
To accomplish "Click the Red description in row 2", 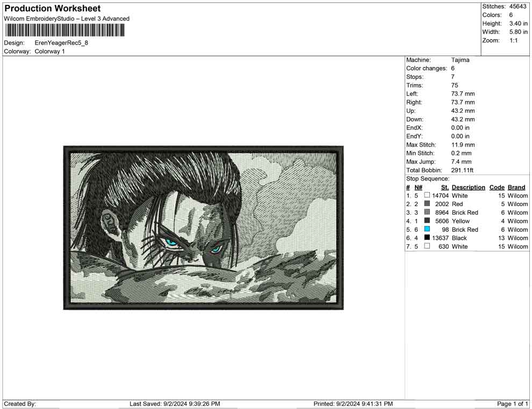I will 457,204.
